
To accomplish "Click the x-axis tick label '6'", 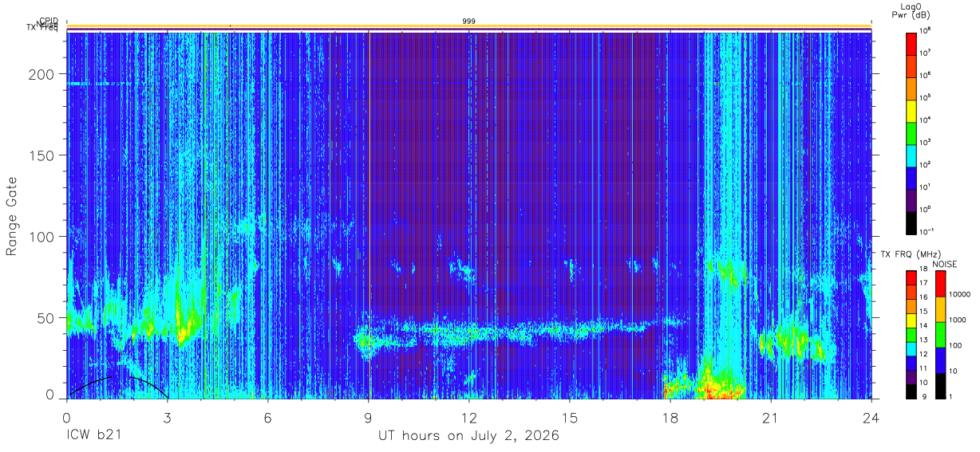I will pyautogui.click(x=267, y=418).
